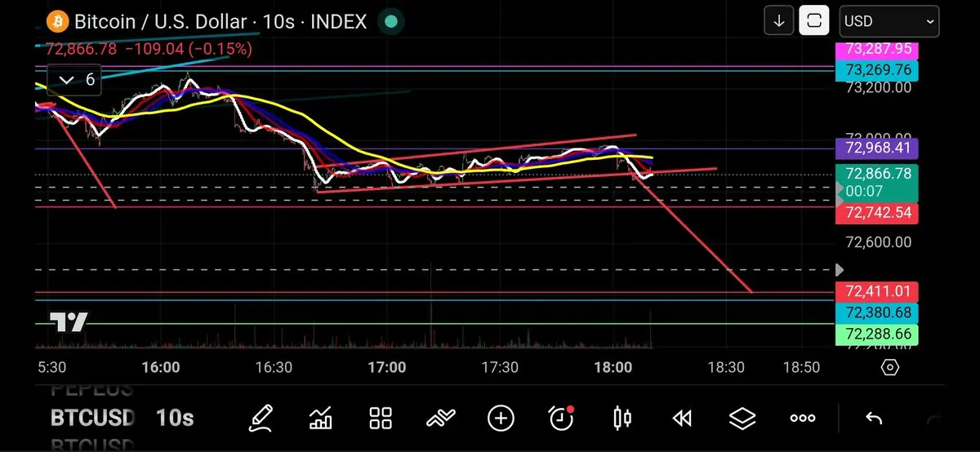Select the 72,288.66 green price label

point(877,334)
